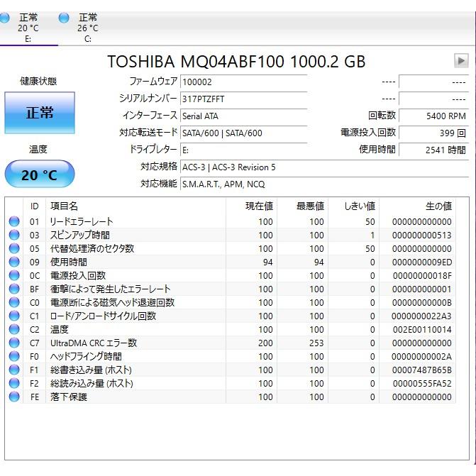Click the ID column header
Viewport: 476px width, 476px height.
coord(34,206)
